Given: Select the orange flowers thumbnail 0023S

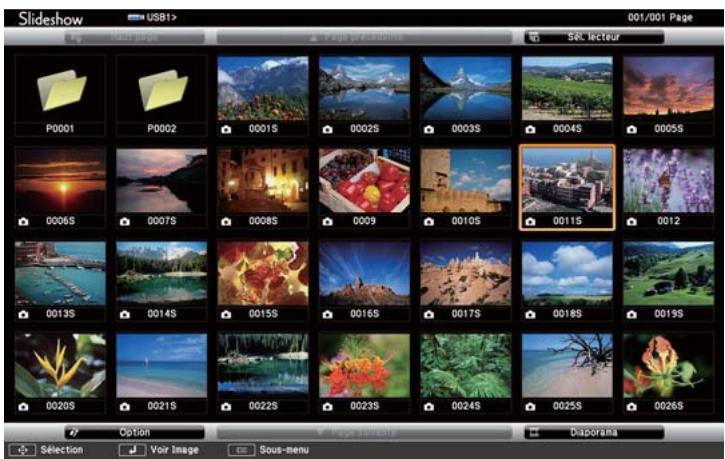Looking at the screenshot, I should [364, 366].
